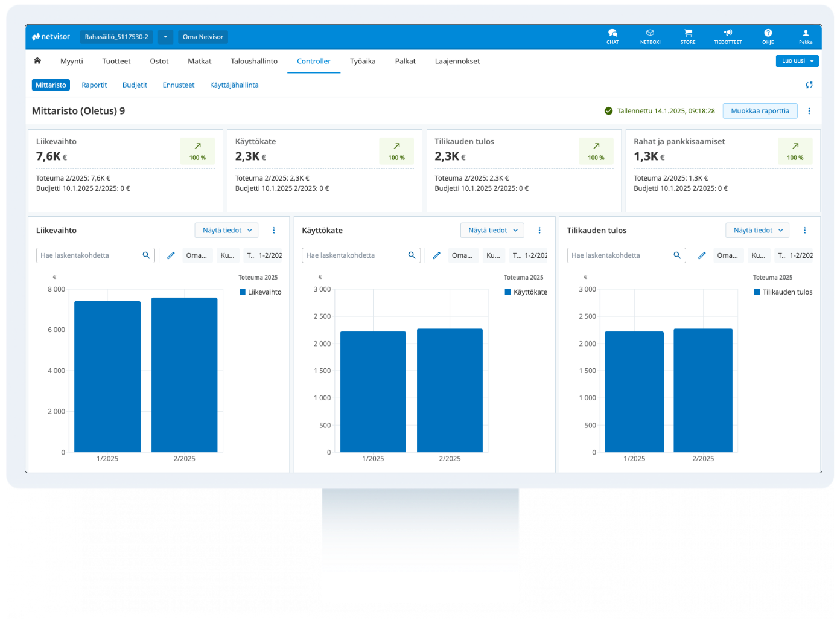This screenshot has height=623, width=840.
Task: Click the search magnifier in Tilikauden tulos chart
Action: tap(677, 255)
